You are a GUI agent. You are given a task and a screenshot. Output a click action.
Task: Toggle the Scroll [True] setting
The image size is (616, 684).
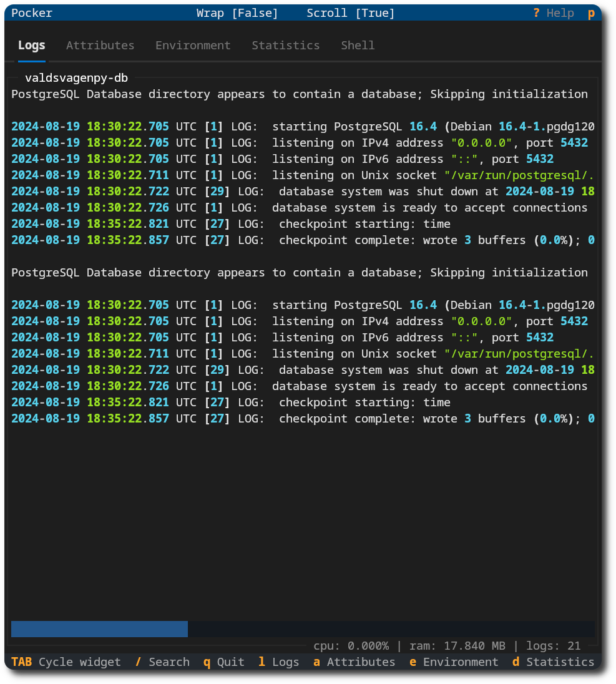[350, 13]
